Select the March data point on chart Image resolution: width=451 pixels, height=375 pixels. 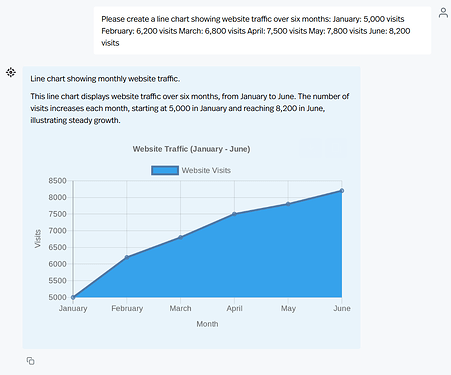pos(181,237)
